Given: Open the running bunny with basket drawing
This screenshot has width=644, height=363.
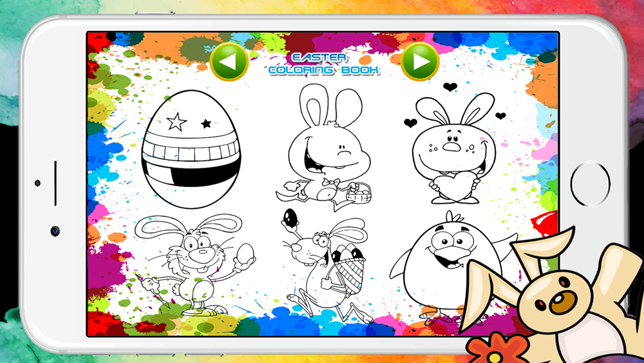Looking at the screenshot, I should pyautogui.click(x=325, y=147).
